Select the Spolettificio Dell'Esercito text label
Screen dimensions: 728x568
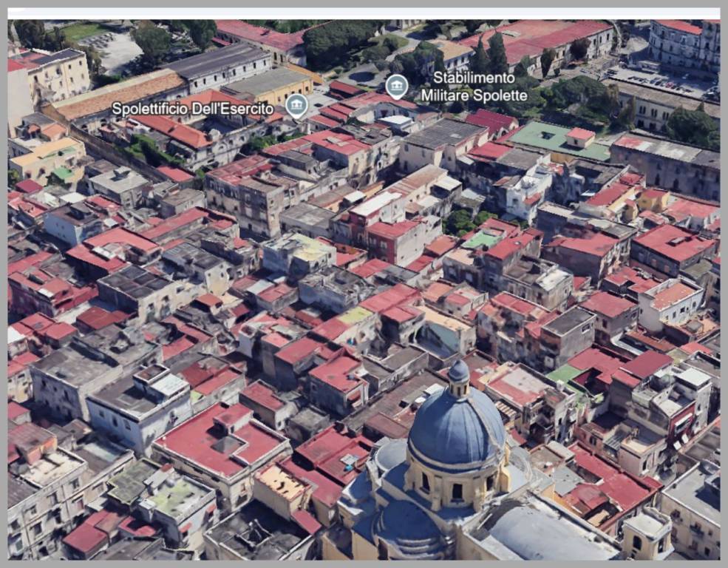coord(193,109)
